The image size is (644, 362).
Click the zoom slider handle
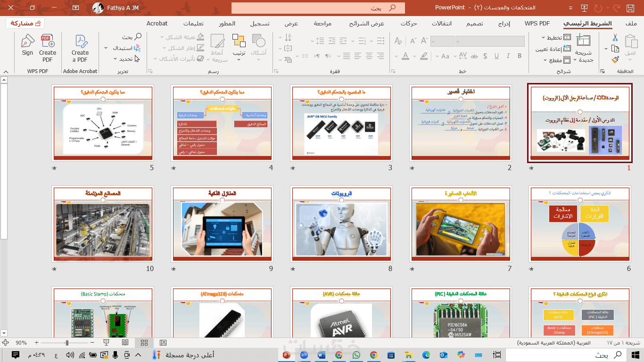pos(67,343)
